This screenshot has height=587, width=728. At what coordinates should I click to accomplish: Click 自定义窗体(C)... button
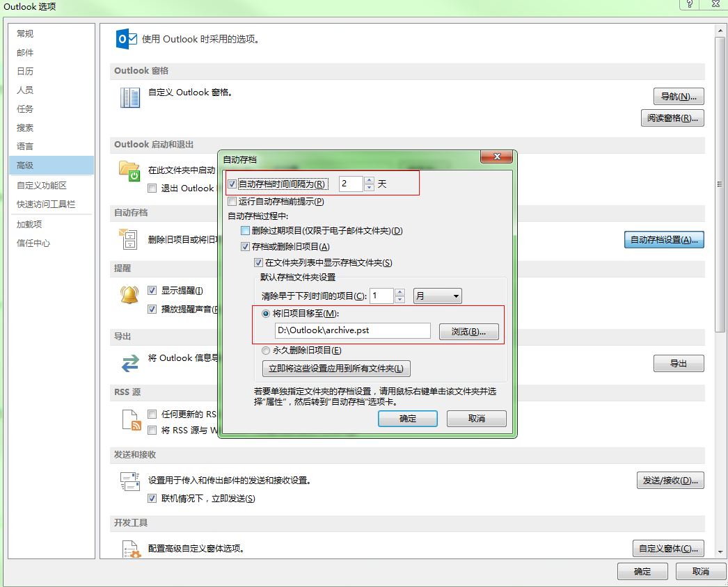[x=669, y=549]
